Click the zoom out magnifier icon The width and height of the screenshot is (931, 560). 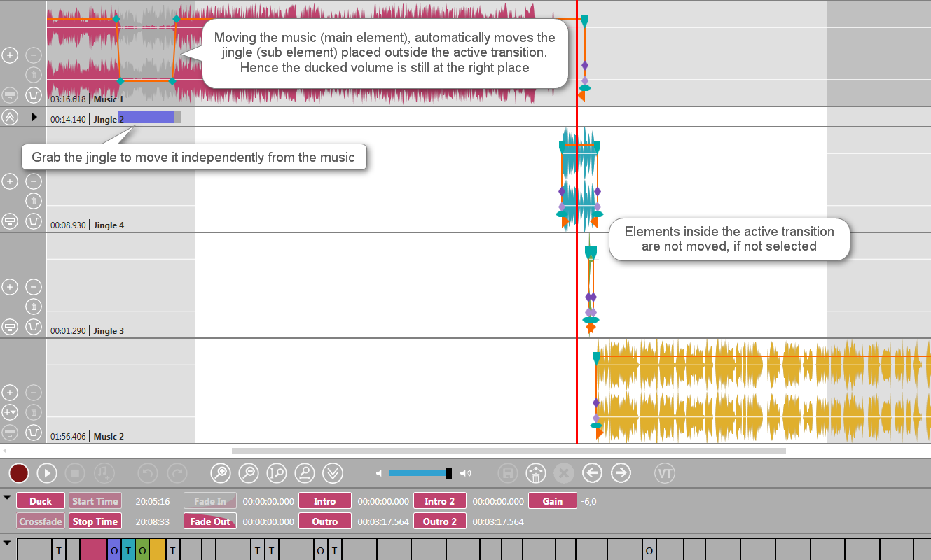pos(249,473)
